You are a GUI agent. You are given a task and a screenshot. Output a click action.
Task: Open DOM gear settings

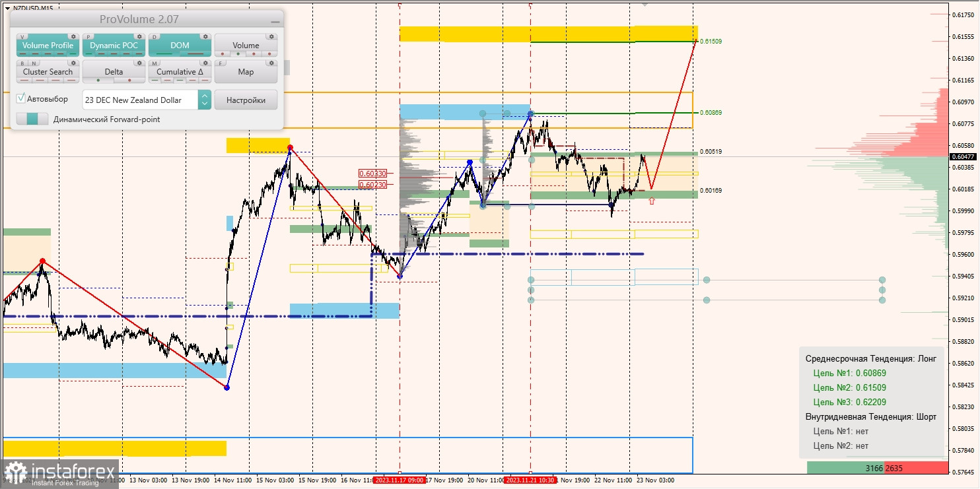click(205, 36)
